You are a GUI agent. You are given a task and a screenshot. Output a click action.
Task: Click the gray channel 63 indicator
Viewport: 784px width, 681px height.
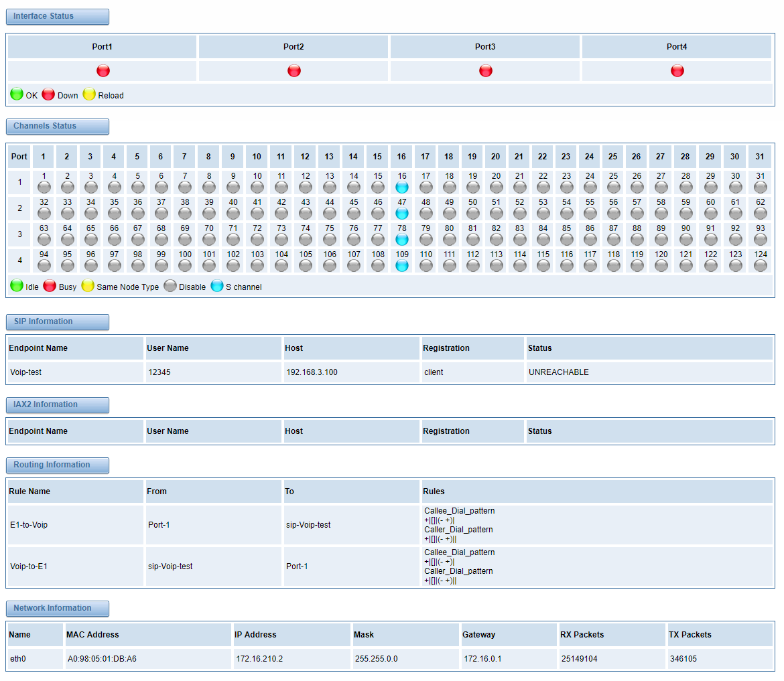tap(44, 239)
